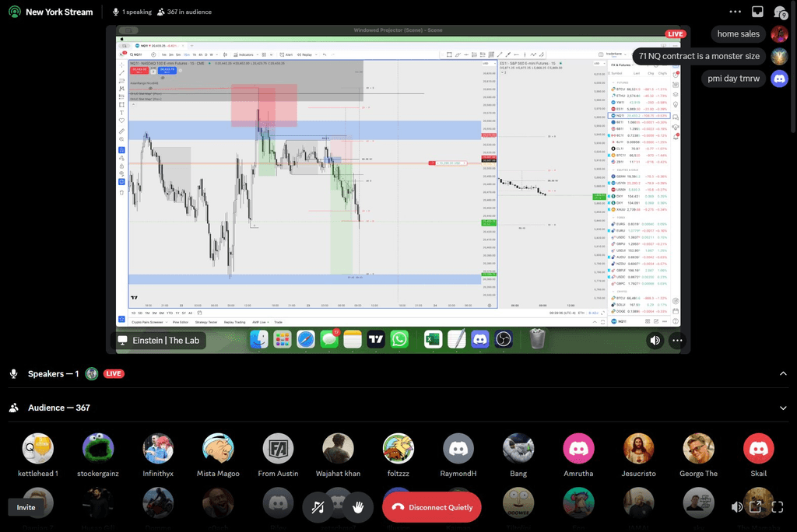Click the Disconnect Quietly button
Viewport: 797px width, 532px height.
point(432,506)
